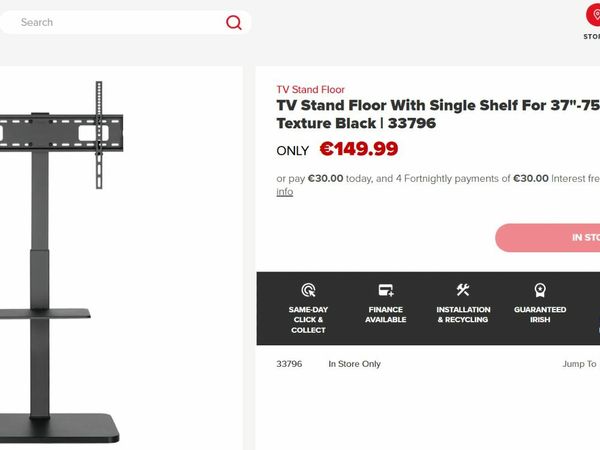600x450 pixels.
Task: Click the Installation & Recycling text label
Action: 463,315
